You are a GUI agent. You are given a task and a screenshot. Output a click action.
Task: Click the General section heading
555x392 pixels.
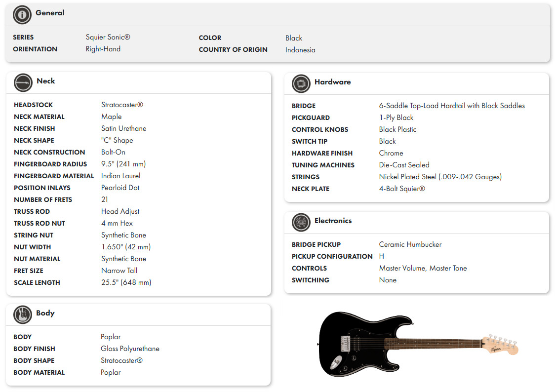click(50, 13)
